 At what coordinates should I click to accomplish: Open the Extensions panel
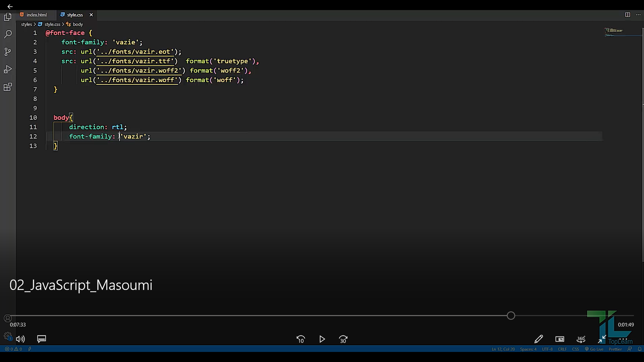8,87
